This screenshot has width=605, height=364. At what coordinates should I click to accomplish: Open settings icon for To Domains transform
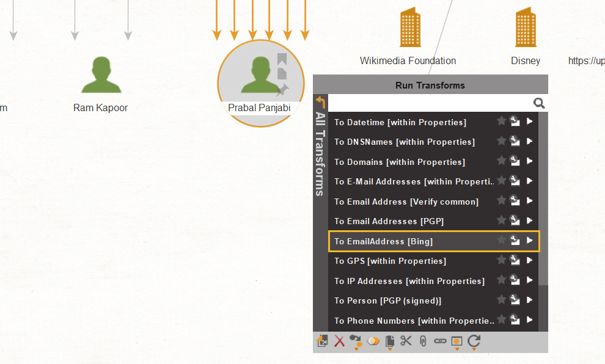pyautogui.click(x=515, y=161)
